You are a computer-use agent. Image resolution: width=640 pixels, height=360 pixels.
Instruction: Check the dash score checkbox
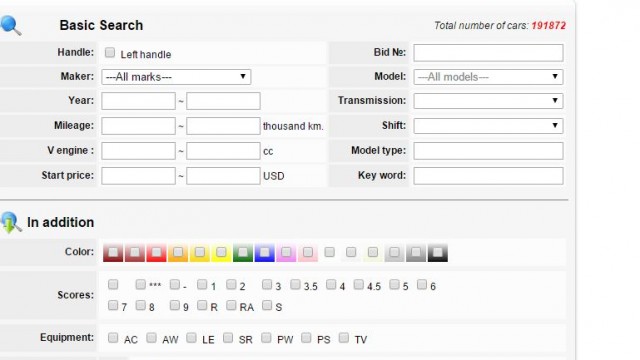click(x=175, y=284)
